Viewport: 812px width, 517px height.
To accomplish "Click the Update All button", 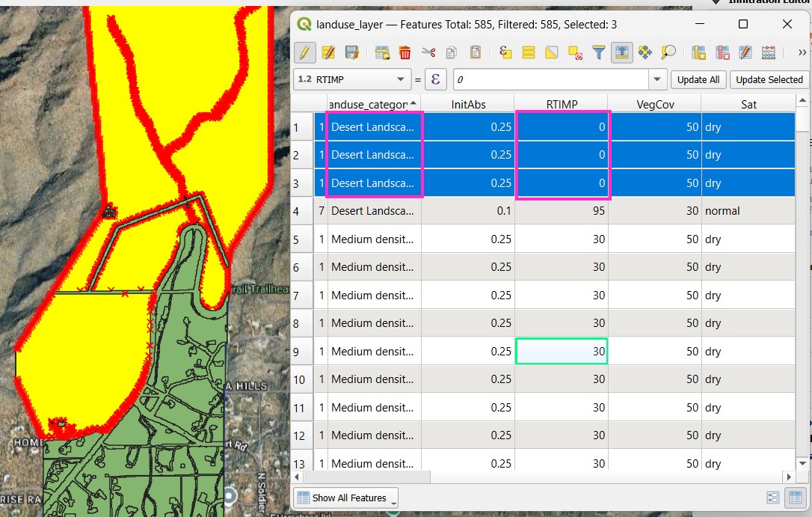I will click(698, 79).
